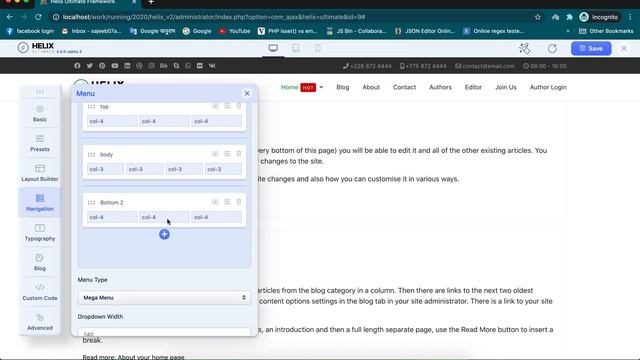This screenshot has height=360, width=640.
Task: Open the Blog menu item
Action: tap(343, 87)
